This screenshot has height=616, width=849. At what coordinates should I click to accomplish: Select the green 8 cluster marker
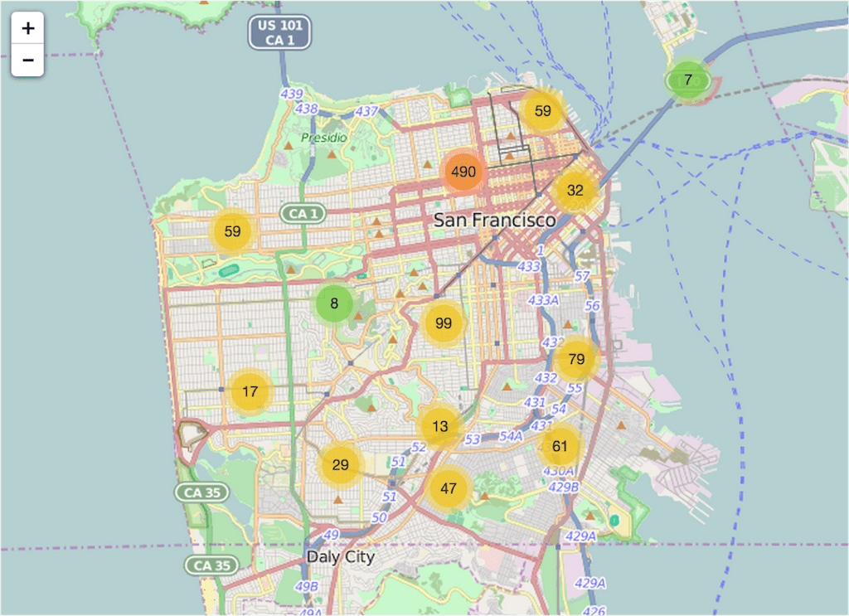click(x=335, y=303)
